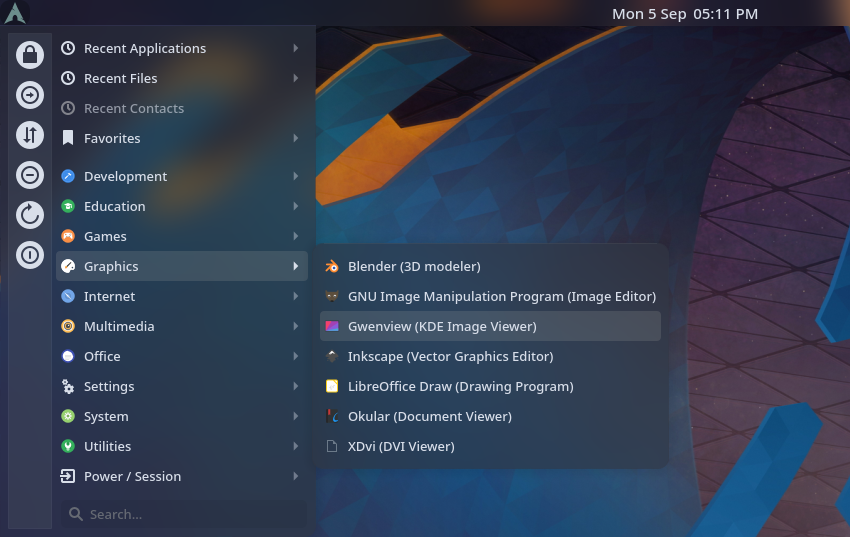Click the Inkscape logo icon
The width and height of the screenshot is (850, 537).
(x=332, y=357)
